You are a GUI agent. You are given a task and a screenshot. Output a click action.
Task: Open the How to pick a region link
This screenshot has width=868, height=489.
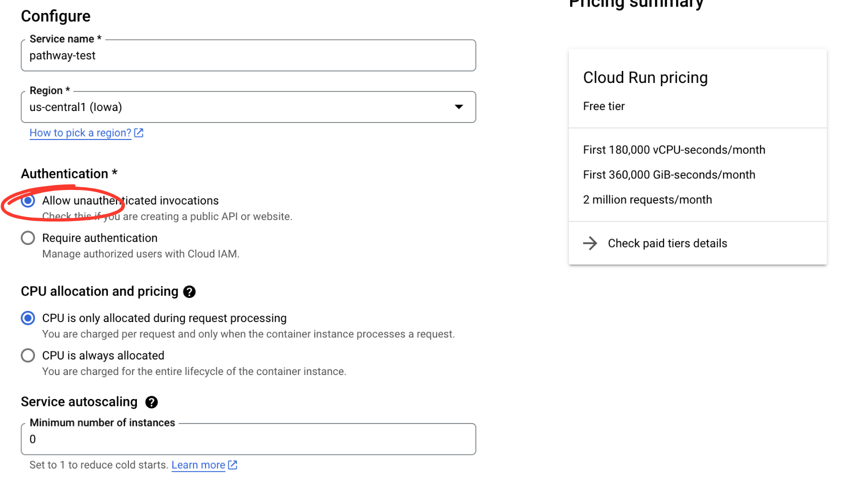(x=80, y=132)
